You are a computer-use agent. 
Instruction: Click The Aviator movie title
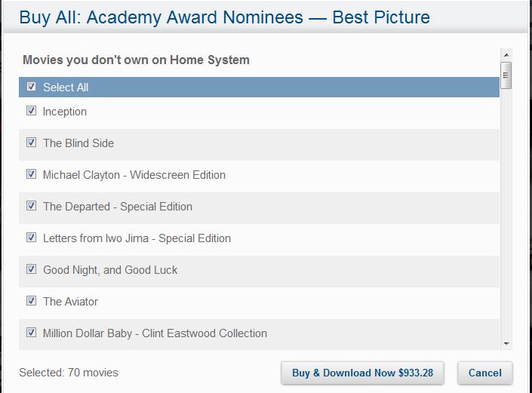(x=71, y=302)
